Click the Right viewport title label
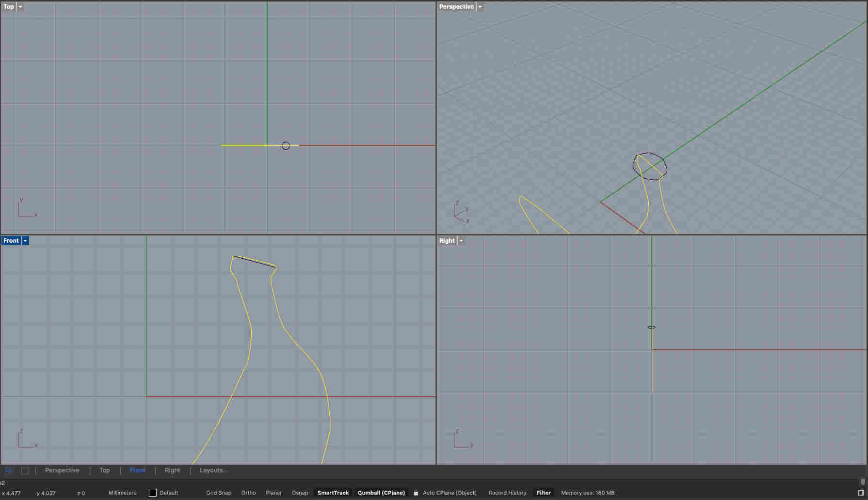This screenshot has height=500, width=868. 447,241
